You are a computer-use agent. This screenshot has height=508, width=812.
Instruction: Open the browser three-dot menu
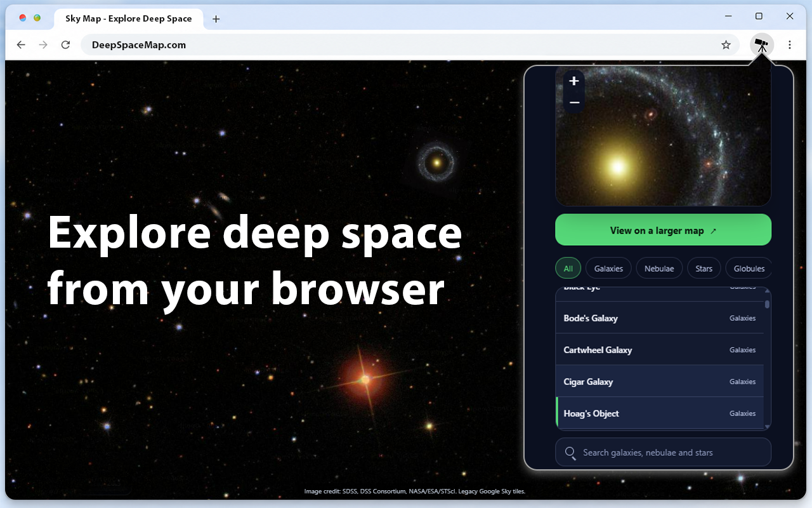[x=790, y=45]
